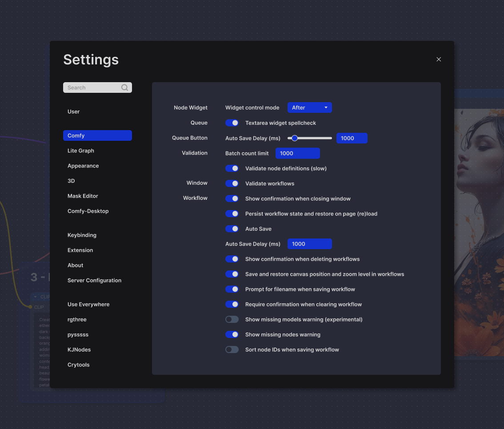Open rgthree extension settings
Image resolution: width=504 pixels, height=429 pixels.
pos(77,319)
